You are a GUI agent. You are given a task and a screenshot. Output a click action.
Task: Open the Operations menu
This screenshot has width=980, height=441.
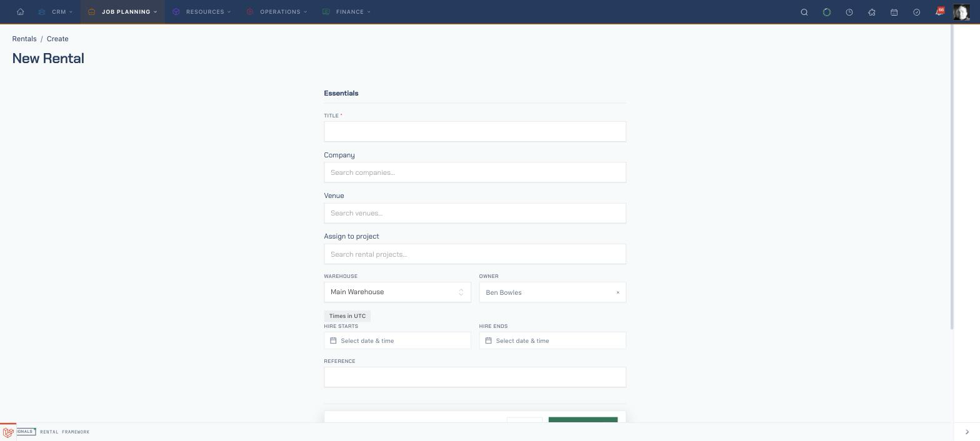(x=276, y=12)
